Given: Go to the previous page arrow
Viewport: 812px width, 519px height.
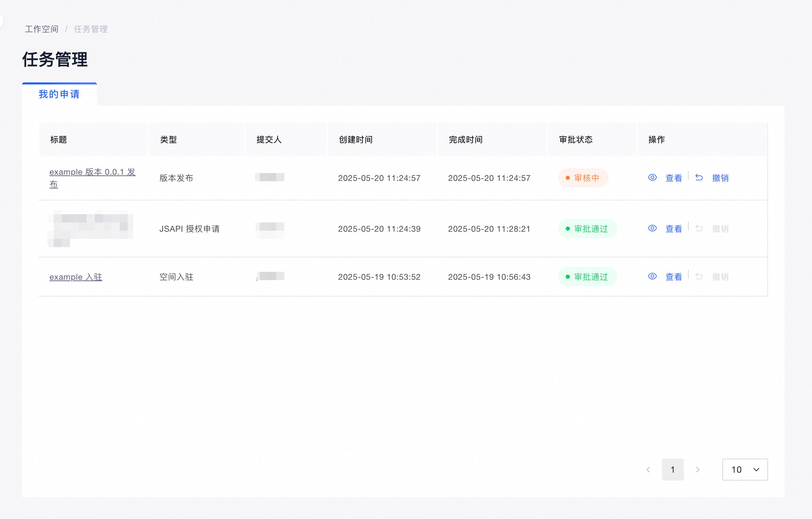Looking at the screenshot, I should coord(648,470).
